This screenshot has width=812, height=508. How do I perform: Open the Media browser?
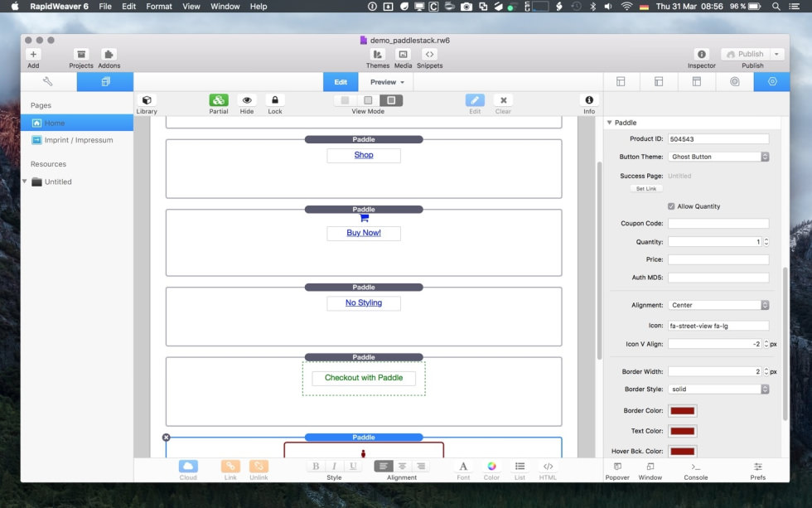coord(403,55)
